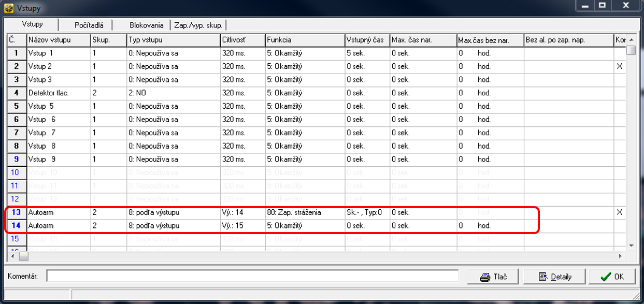Click in the Komentár text field
The height and width of the screenshot is (304, 644).
(x=252, y=277)
